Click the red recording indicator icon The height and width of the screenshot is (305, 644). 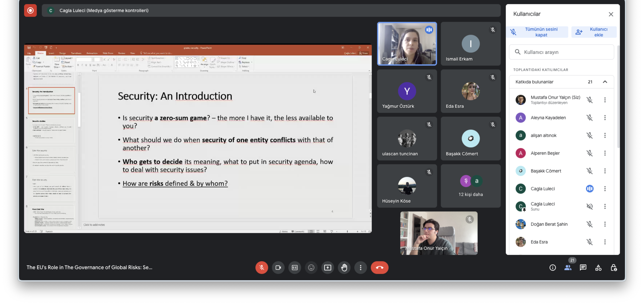[x=30, y=10]
